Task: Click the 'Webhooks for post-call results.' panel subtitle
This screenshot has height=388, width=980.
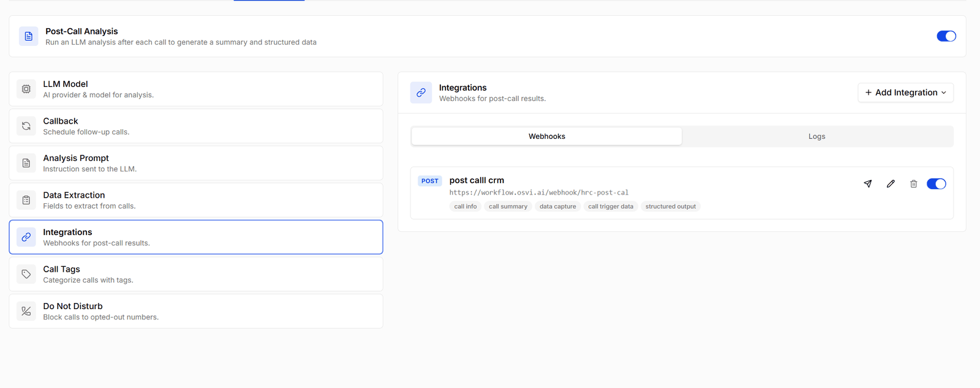Action: pyautogui.click(x=492, y=99)
